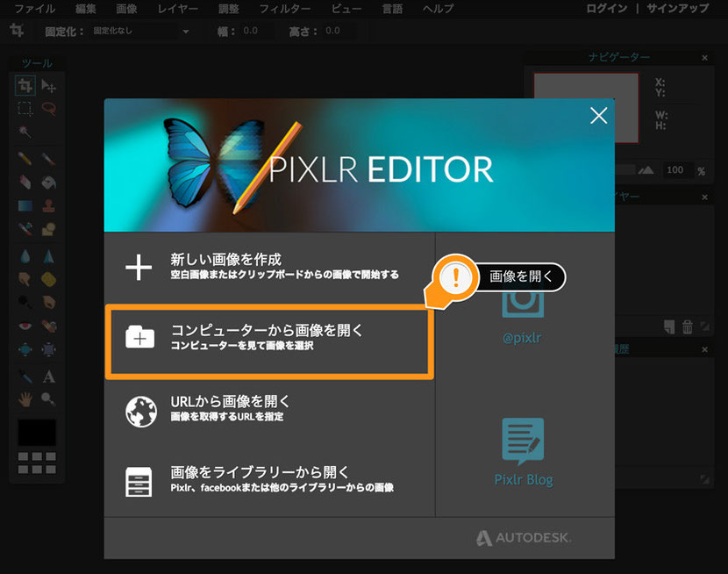Screen dimensions: 728x574
Task: Open the @pixlr Instagram link
Action: pos(523,313)
